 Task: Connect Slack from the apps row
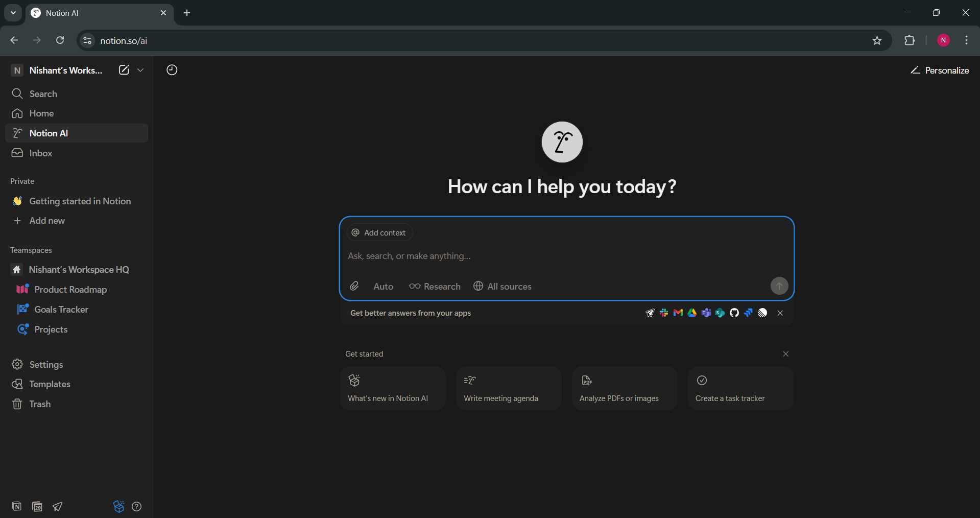tap(663, 313)
